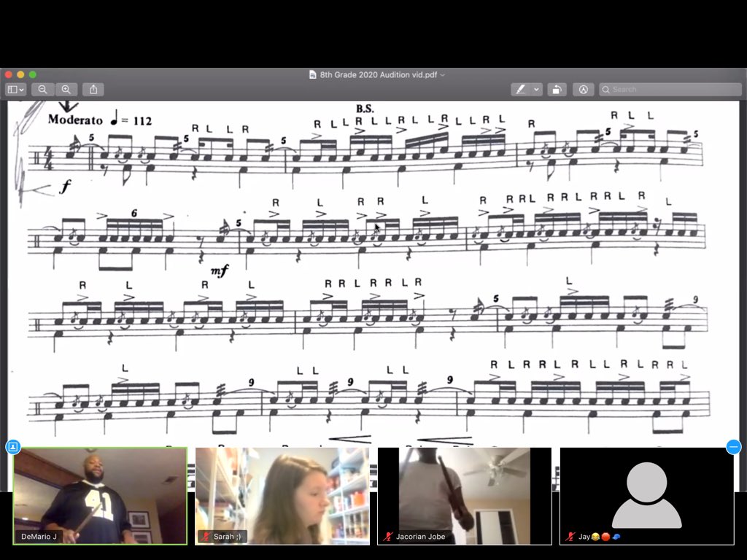Viewport: 747px width, 560px height.
Task: Show the Markup toolbar
Action: tap(583, 90)
